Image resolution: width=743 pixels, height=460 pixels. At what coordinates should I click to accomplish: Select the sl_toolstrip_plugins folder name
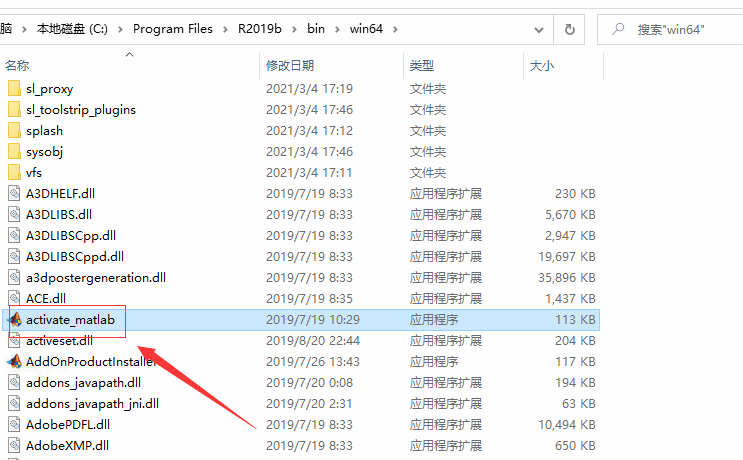point(81,110)
